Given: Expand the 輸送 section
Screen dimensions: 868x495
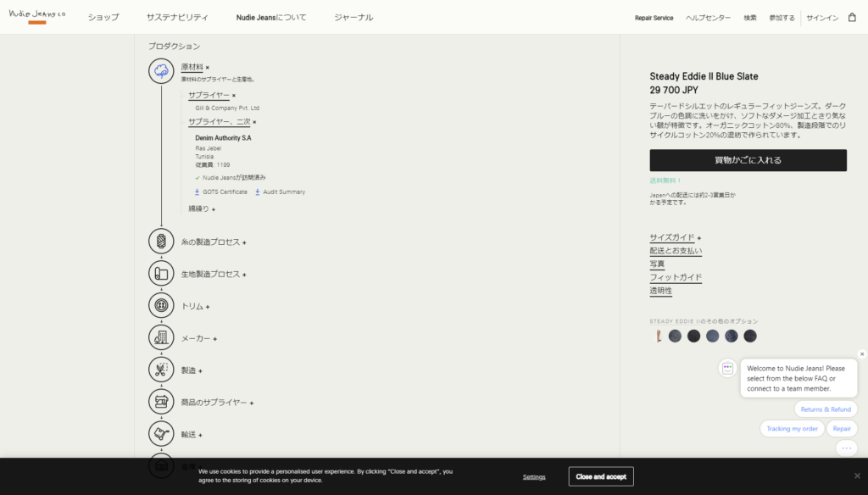Looking at the screenshot, I should point(192,435).
